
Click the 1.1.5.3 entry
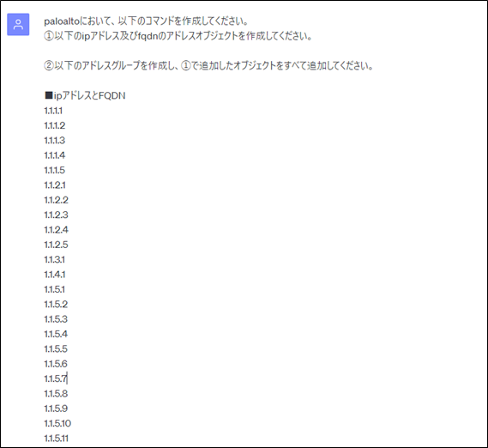tap(56, 319)
